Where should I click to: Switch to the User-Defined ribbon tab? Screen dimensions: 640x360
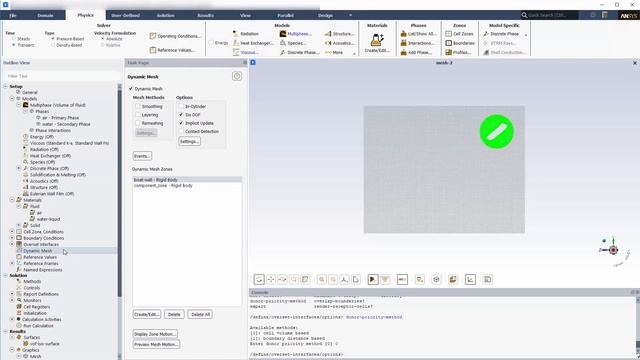tap(125, 15)
